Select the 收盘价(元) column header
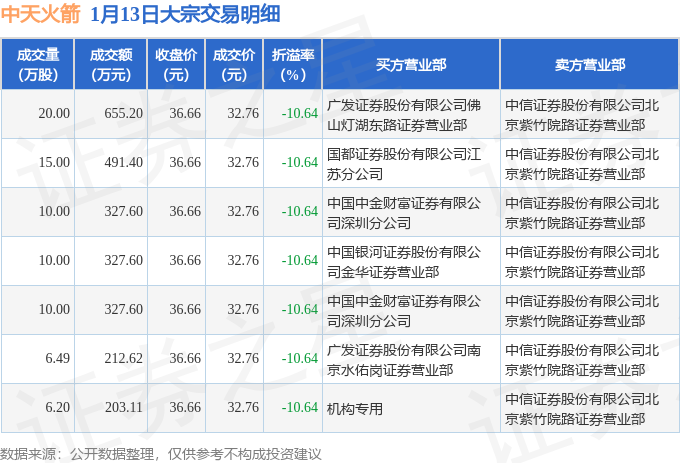The width and height of the screenshot is (680, 463). (x=176, y=65)
